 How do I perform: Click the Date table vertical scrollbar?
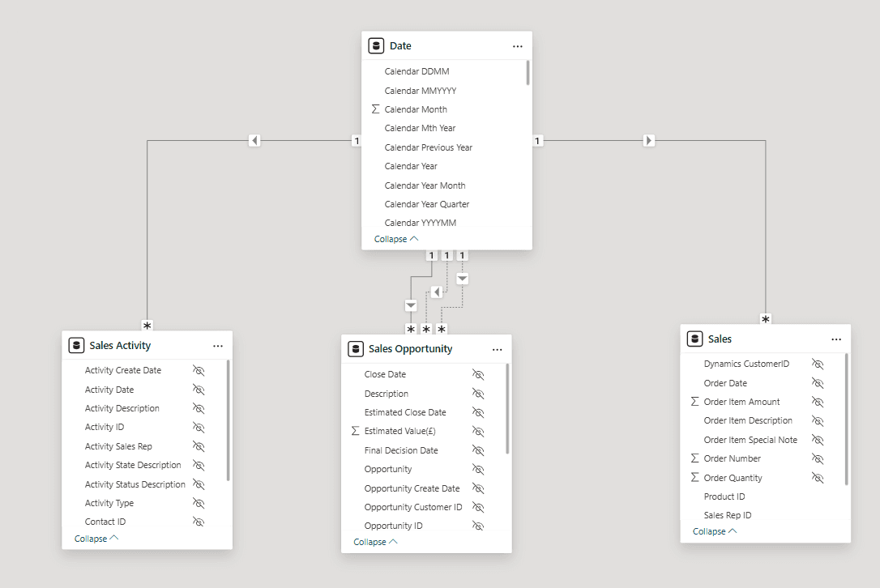528,73
